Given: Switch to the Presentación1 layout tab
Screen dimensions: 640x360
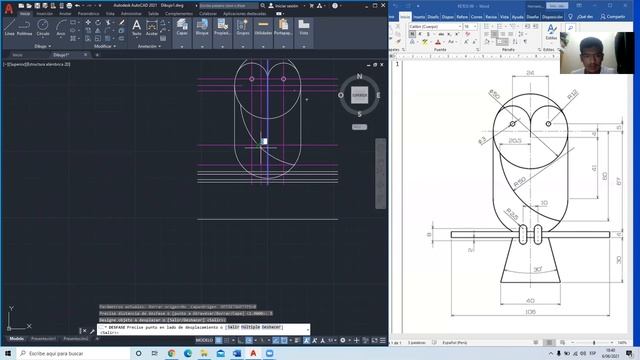Looking at the screenshot, I should (x=43, y=339).
